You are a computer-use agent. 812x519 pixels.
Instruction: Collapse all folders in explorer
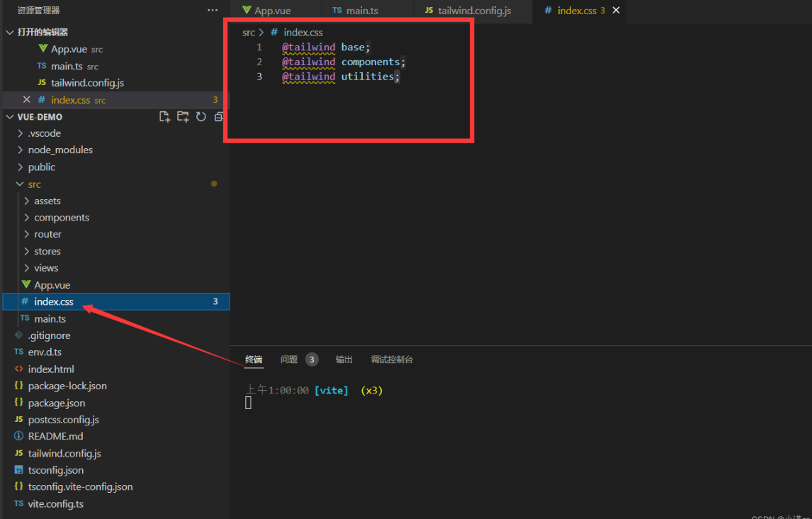pos(219,117)
